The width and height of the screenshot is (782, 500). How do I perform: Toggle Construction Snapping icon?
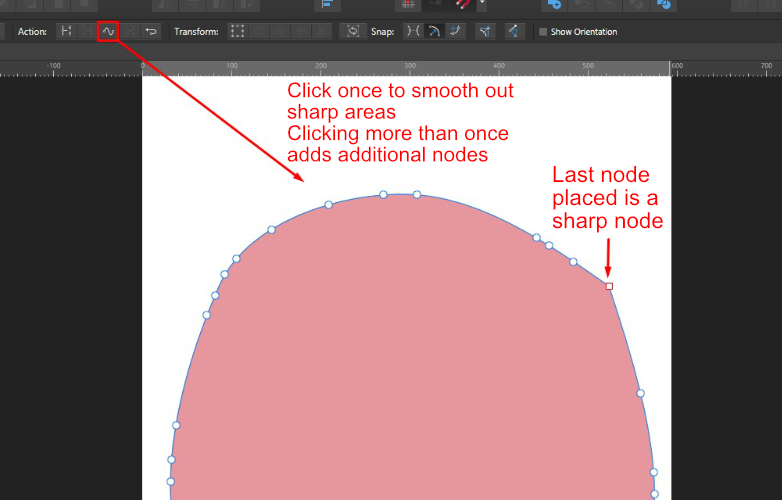[x=514, y=31]
